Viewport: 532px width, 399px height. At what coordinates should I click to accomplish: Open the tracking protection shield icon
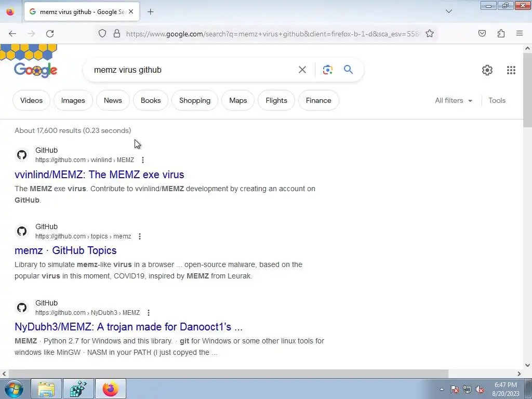pyautogui.click(x=102, y=34)
